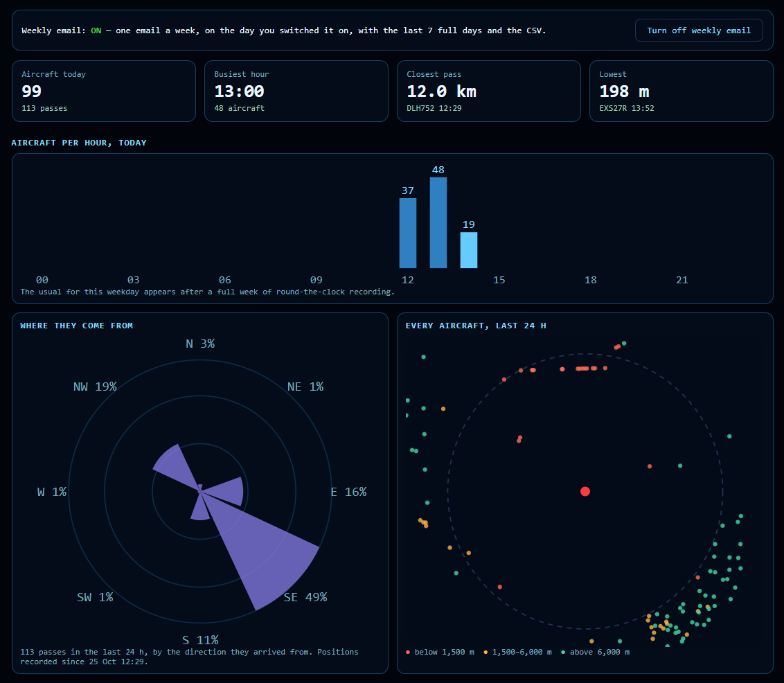Click the green 'ON' weekly email status
The width and height of the screenshot is (784, 683).
click(96, 30)
